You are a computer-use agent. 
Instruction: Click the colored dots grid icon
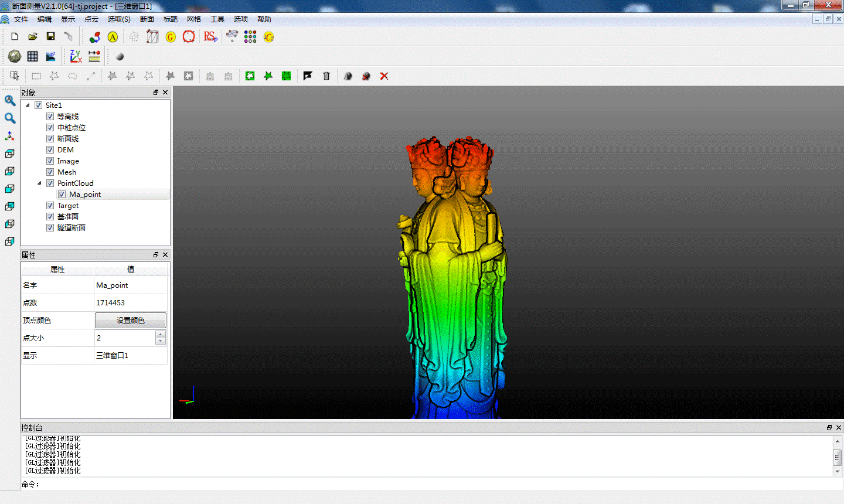pyautogui.click(x=250, y=37)
